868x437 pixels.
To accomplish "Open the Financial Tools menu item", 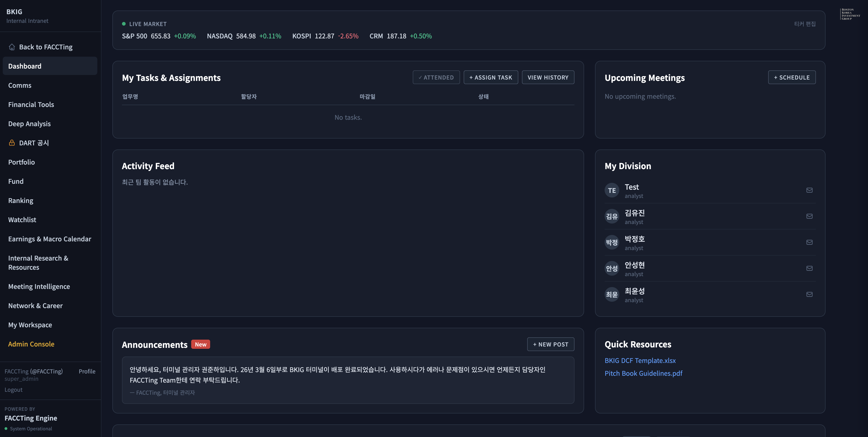I will pyautogui.click(x=31, y=104).
